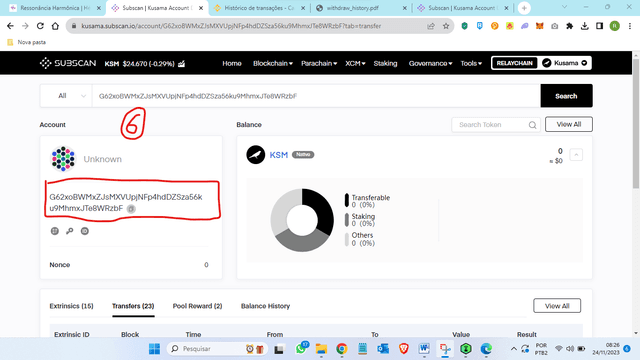Screen dimensions: 640x360
Task: Select the Extrinsics (15) tab
Action: tap(71, 306)
